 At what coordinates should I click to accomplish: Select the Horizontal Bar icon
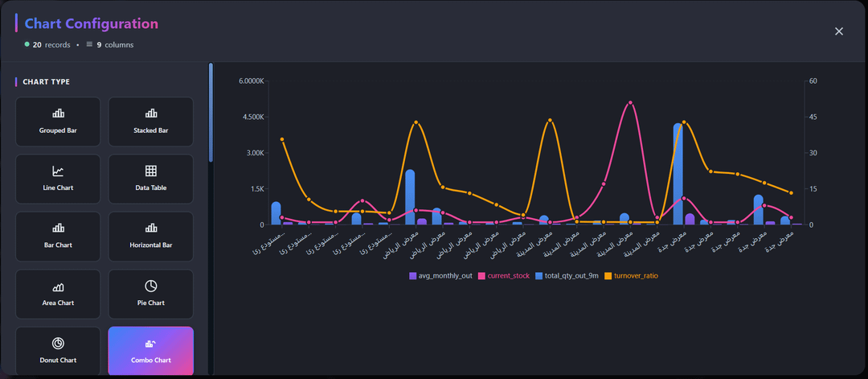coord(151,228)
